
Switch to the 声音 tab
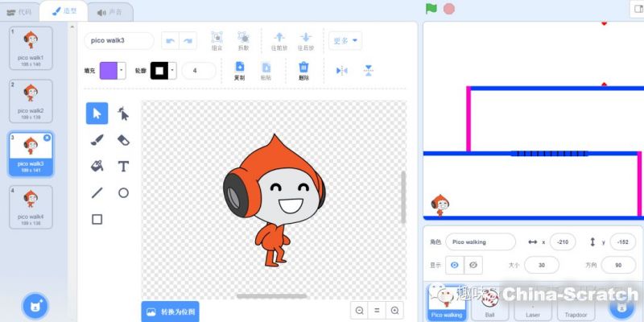[109, 12]
